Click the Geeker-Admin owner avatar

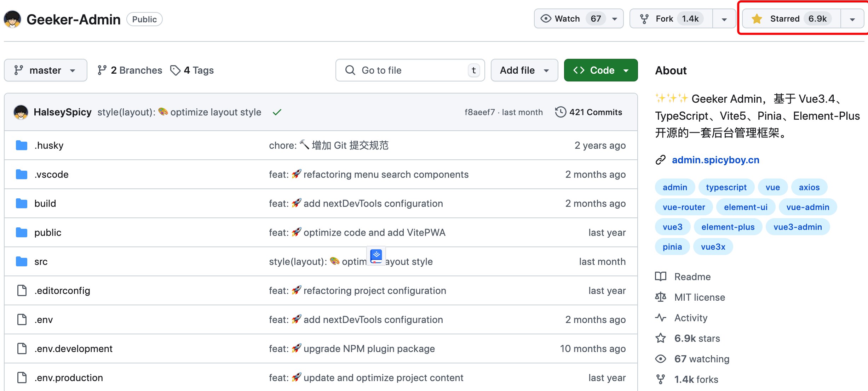12,19
